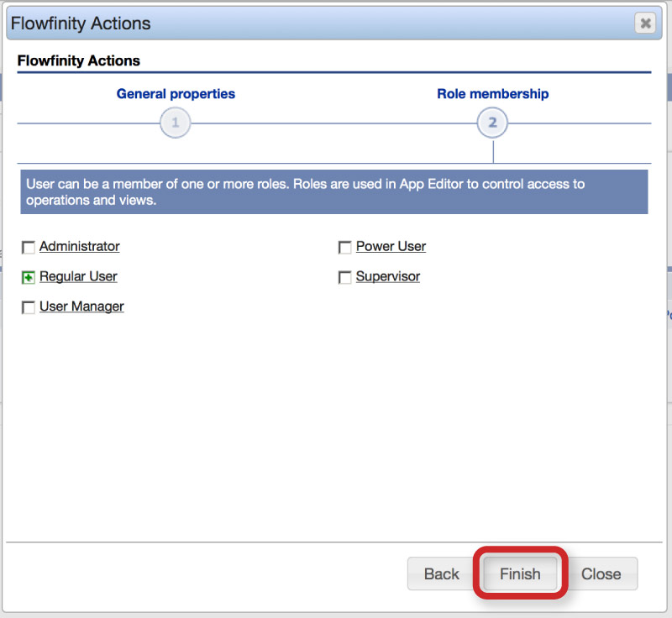Uncheck the Regular User role checkbox
Viewport: 672px width, 618px height.
pos(29,277)
